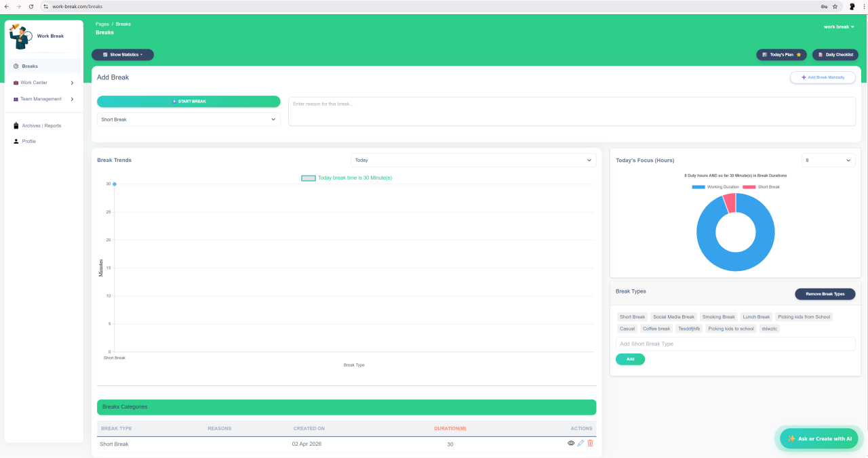This screenshot has width=868, height=458.
Task: Select Breaks in the sidebar menu
Action: tap(30, 66)
